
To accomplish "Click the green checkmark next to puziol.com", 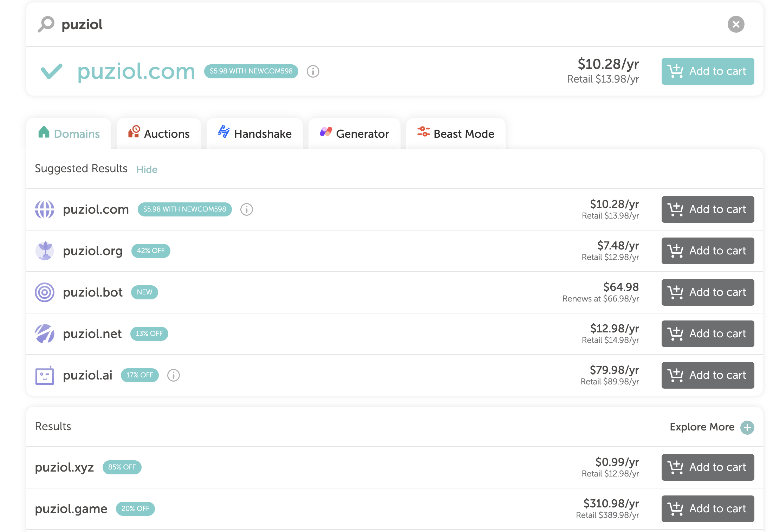I will point(52,71).
